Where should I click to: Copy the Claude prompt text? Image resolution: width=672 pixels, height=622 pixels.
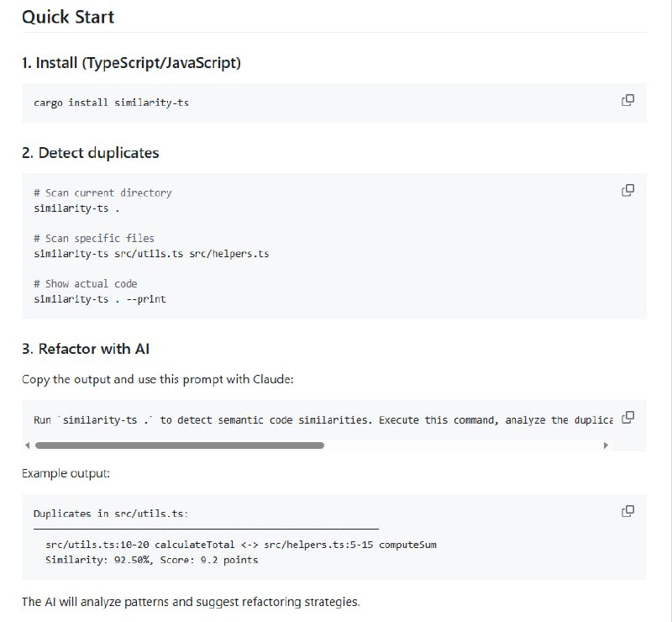(x=627, y=417)
